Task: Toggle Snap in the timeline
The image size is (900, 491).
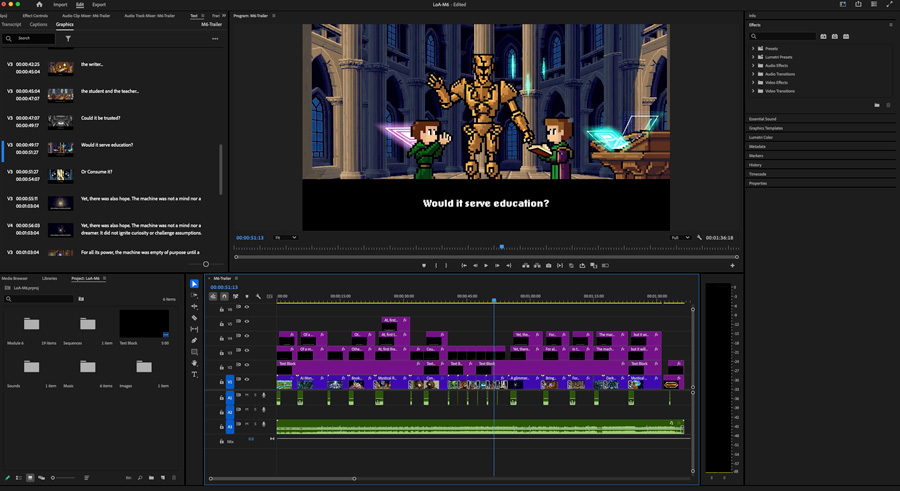Action: (224, 296)
